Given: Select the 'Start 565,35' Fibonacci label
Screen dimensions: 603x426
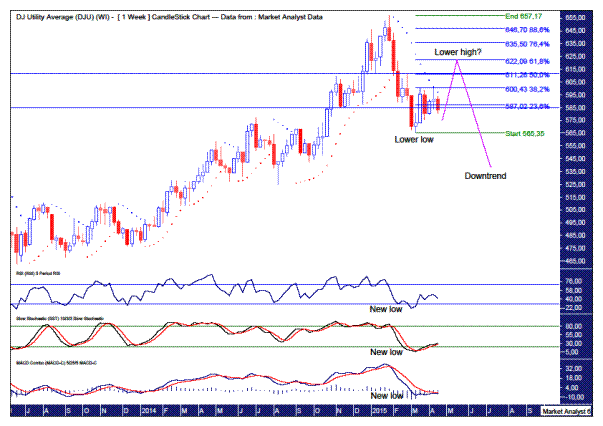Looking at the screenshot, I should click(525, 133).
